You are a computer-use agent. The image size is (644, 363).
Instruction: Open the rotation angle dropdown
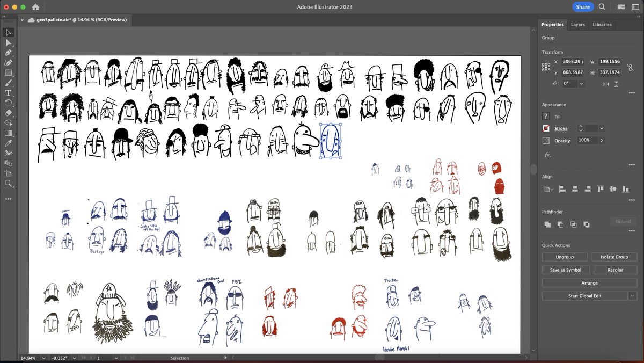[581, 84]
